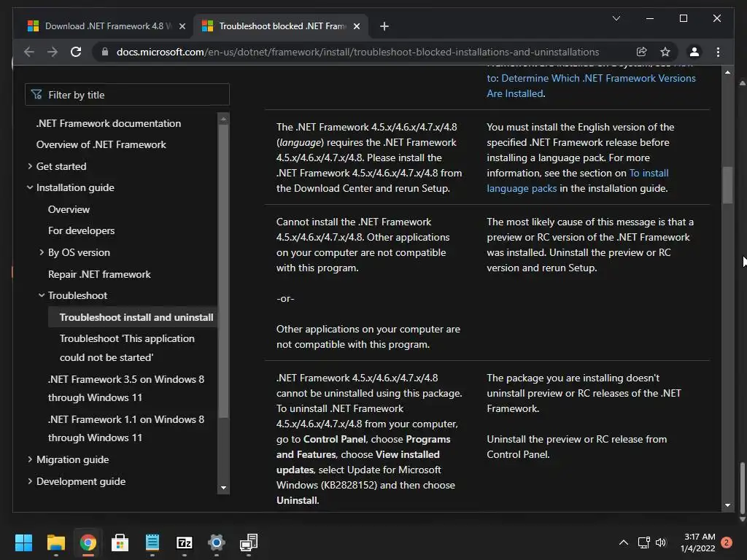The image size is (747, 560).
Task: Reload the page with the refresh icon
Action: click(76, 52)
